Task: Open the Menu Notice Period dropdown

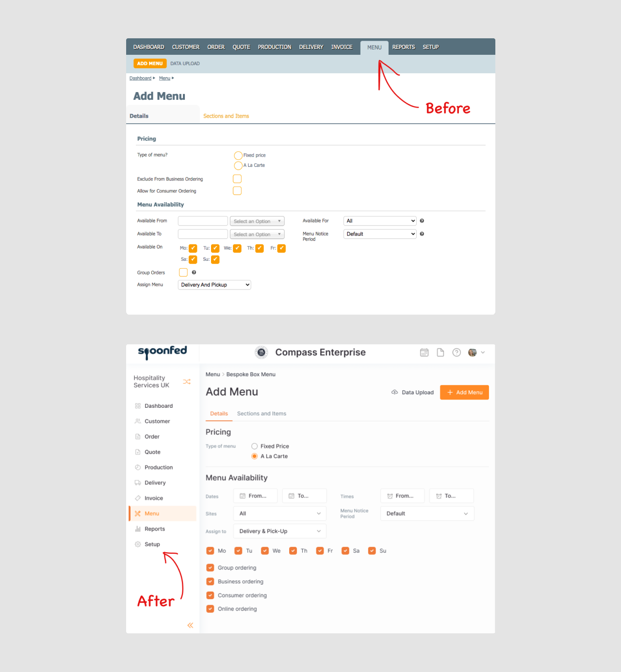Action: 426,513
